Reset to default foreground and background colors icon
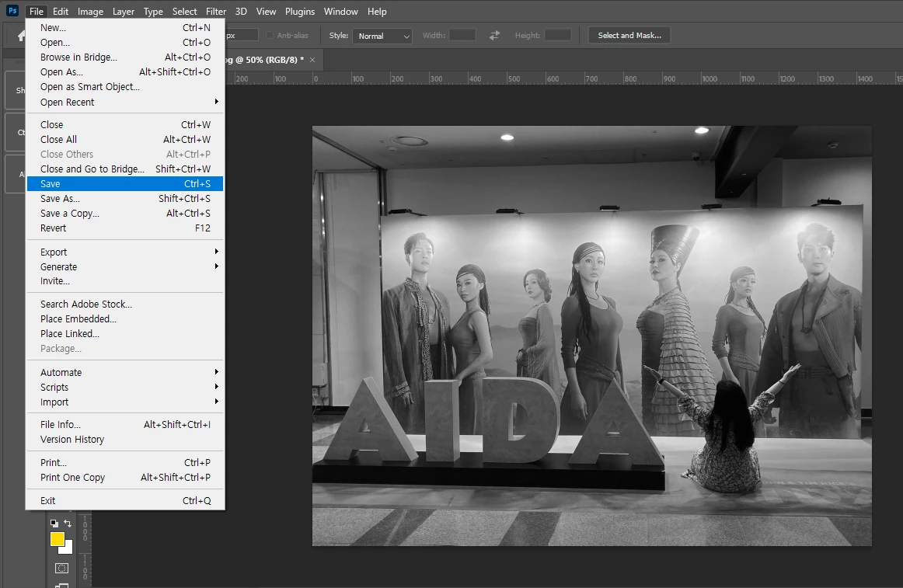Screen dimensions: 903x588 pos(54,524)
